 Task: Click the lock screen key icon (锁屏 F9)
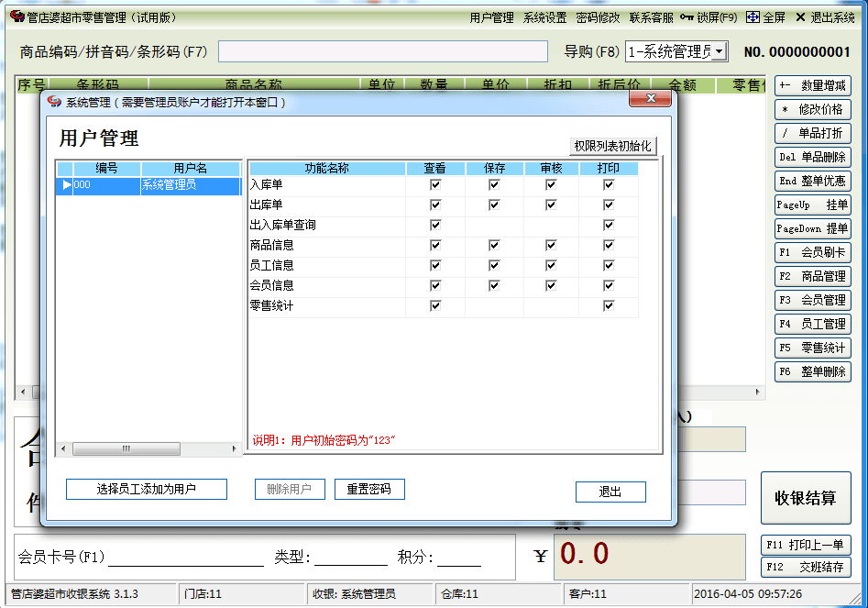click(687, 17)
